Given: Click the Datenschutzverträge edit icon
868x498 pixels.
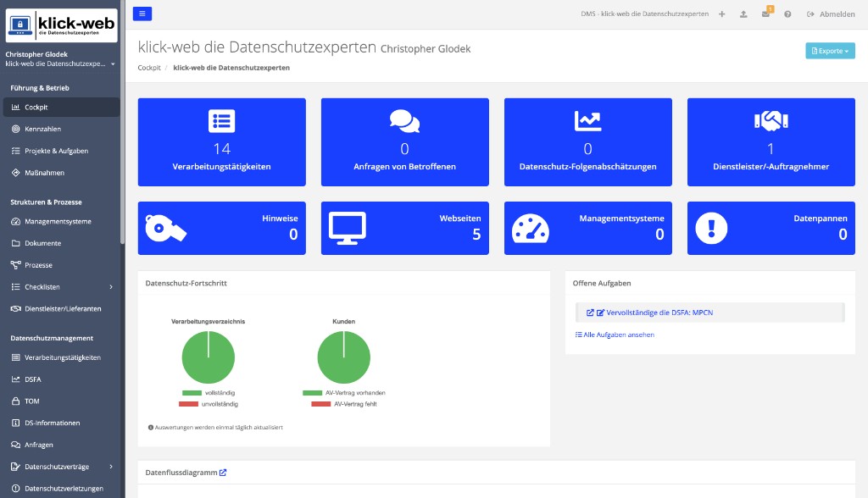Looking at the screenshot, I should click(15, 467).
